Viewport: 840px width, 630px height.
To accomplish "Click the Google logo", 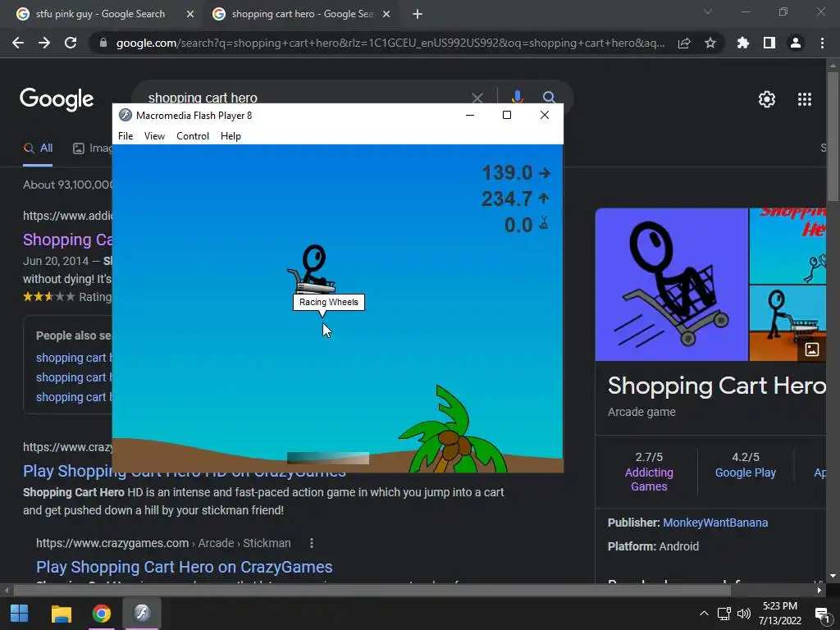I will [57, 99].
